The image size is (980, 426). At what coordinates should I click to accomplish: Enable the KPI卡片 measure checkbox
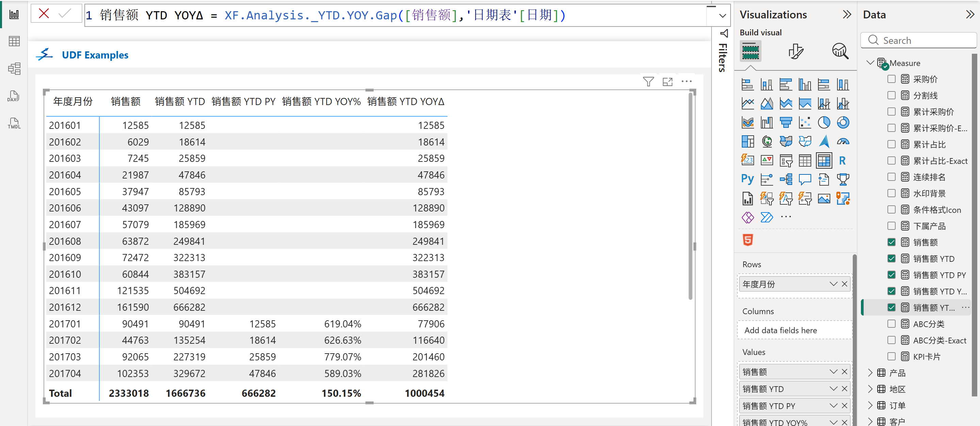pyautogui.click(x=891, y=356)
